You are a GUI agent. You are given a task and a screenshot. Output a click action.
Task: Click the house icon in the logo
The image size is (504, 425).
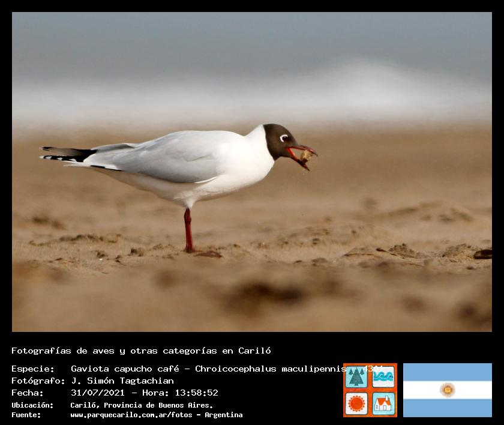(x=383, y=403)
